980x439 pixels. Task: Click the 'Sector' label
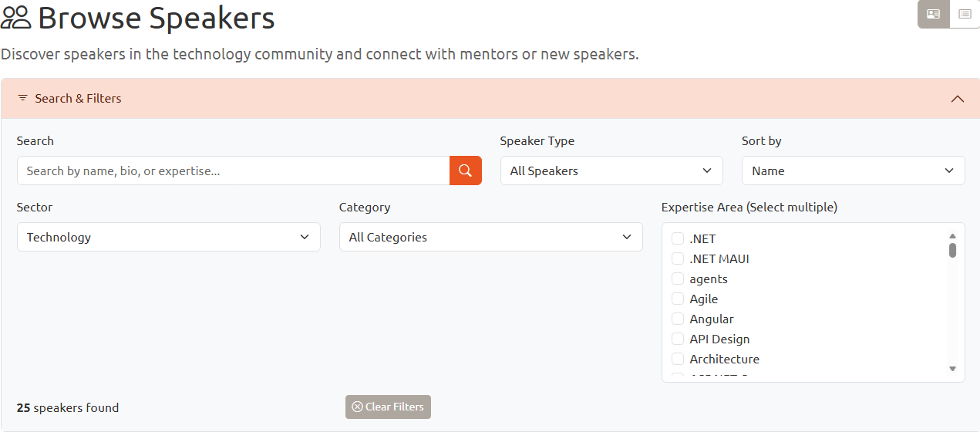pos(35,207)
